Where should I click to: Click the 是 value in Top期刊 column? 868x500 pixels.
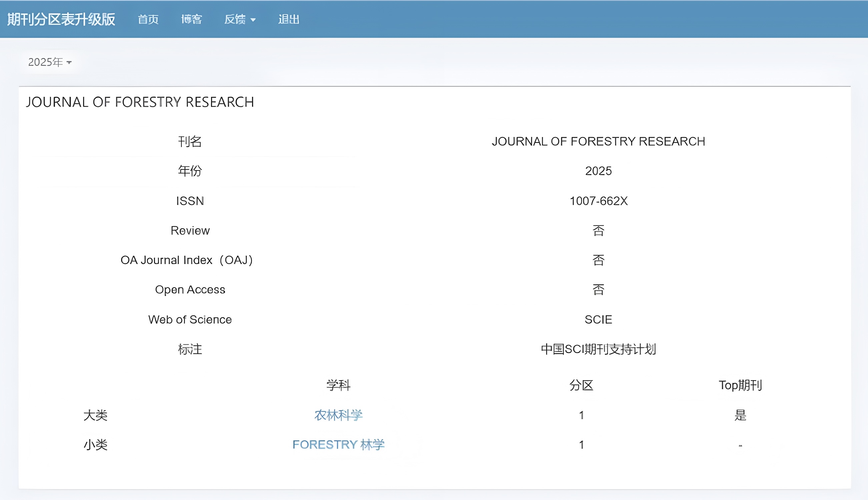pos(740,415)
